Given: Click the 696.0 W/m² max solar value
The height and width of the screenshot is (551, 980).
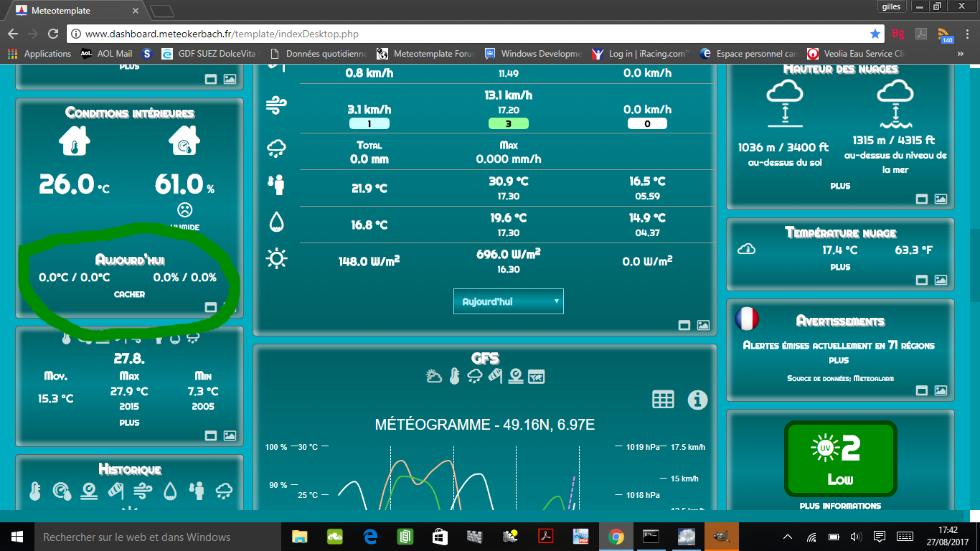Looking at the screenshot, I should point(508,255).
